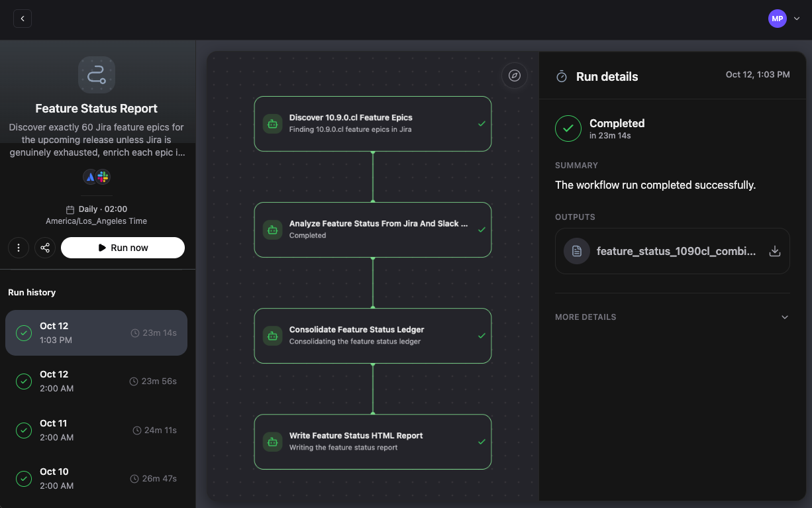
Task: Click America/Los_Angeles Time text
Action: [x=97, y=221]
